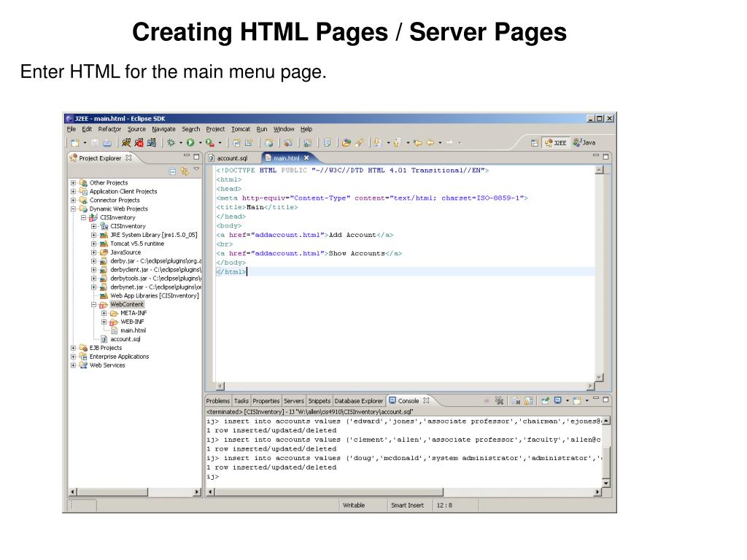Open the Navigate menu
The width and height of the screenshot is (747, 560).
pyautogui.click(x=164, y=129)
